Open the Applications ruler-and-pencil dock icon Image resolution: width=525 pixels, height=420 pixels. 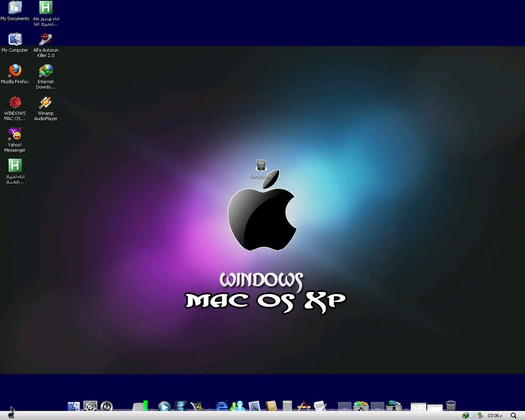point(304,406)
